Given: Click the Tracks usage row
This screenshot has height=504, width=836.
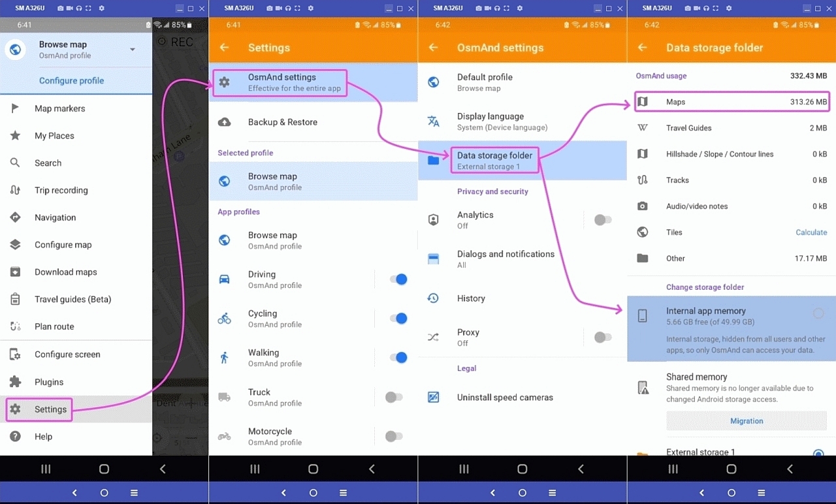Looking at the screenshot, I should coord(731,180).
